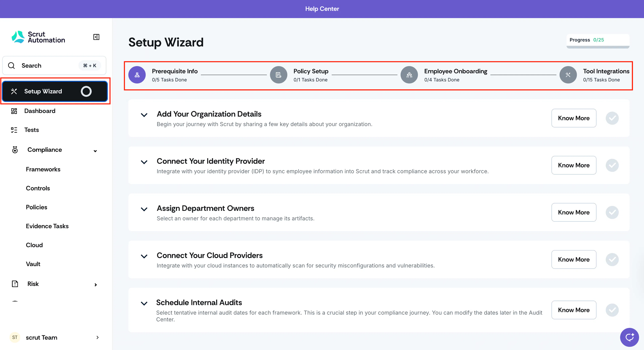Collapse the Compliance menu arrow
Image resolution: width=644 pixels, height=350 pixels.
tap(95, 151)
